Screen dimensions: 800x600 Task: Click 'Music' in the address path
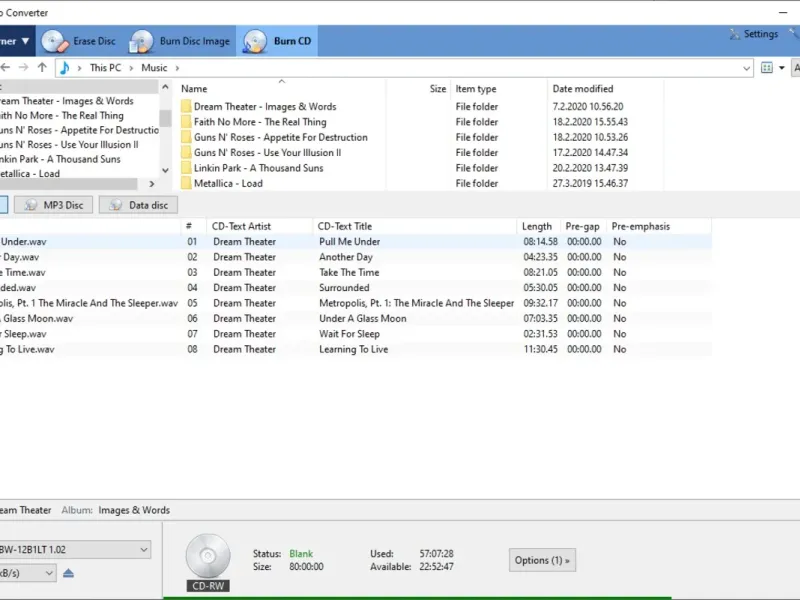154,67
